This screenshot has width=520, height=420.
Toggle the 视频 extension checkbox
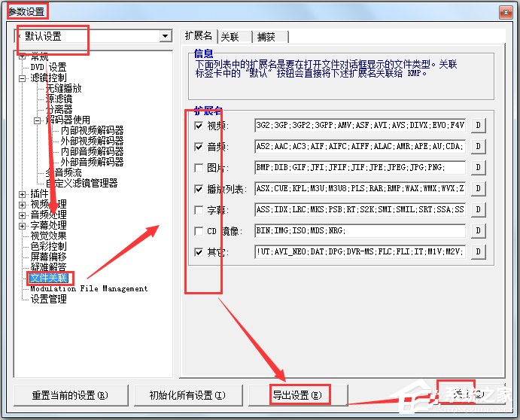(199, 126)
